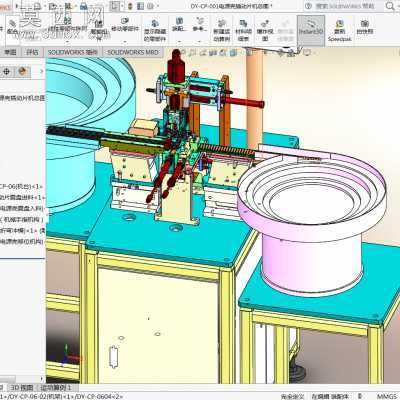Click 在编辑 装配体 status text

(330, 396)
